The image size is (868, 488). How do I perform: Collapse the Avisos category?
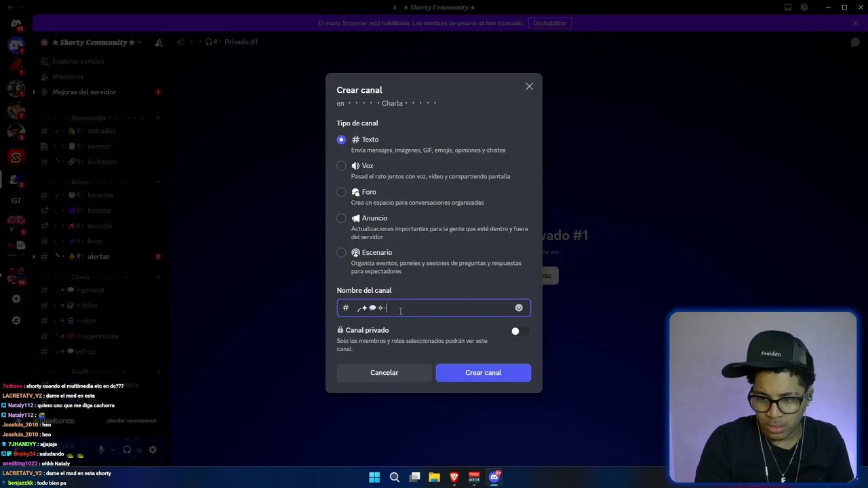click(x=80, y=182)
